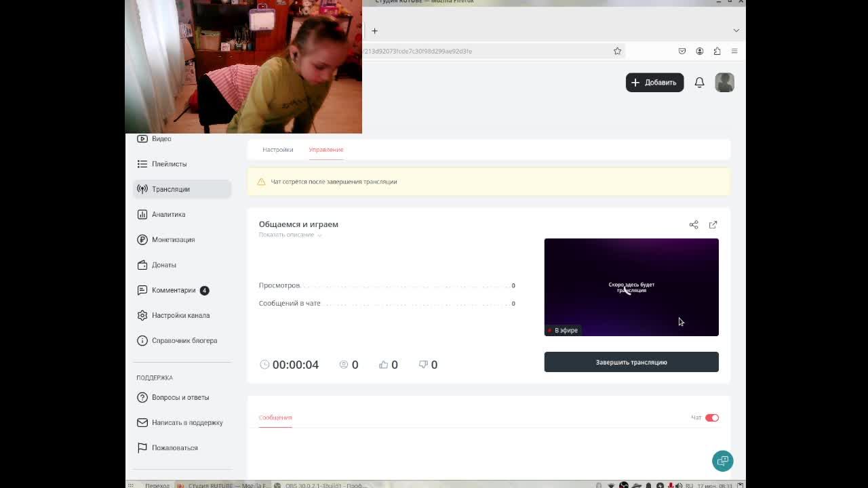Open the Firefox extensions puzzle icon
This screenshot has height=488, width=868.
[x=717, y=51]
